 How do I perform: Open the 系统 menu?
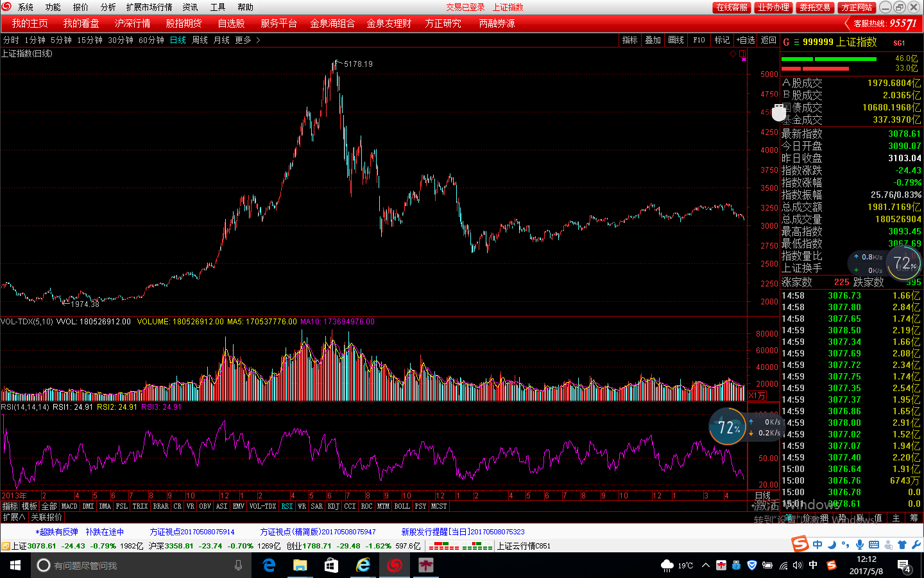point(26,7)
